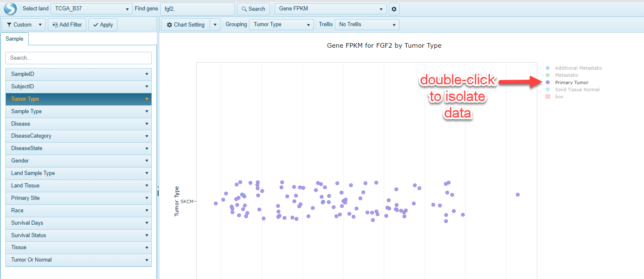This screenshot has width=644, height=279.
Task: Click the Find gene input field
Action: 197,9
